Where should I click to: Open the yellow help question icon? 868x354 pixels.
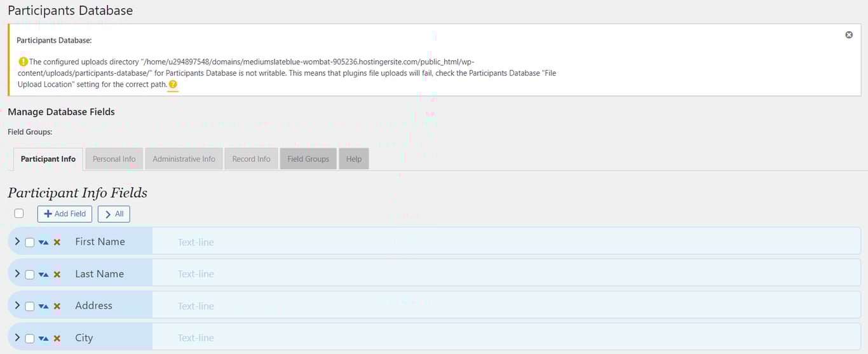click(173, 85)
